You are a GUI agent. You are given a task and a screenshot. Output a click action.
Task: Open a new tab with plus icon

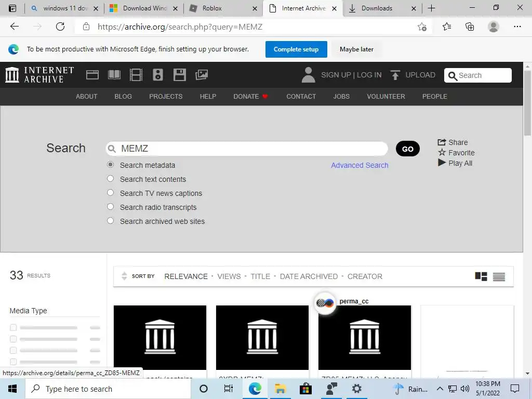pyautogui.click(x=431, y=8)
